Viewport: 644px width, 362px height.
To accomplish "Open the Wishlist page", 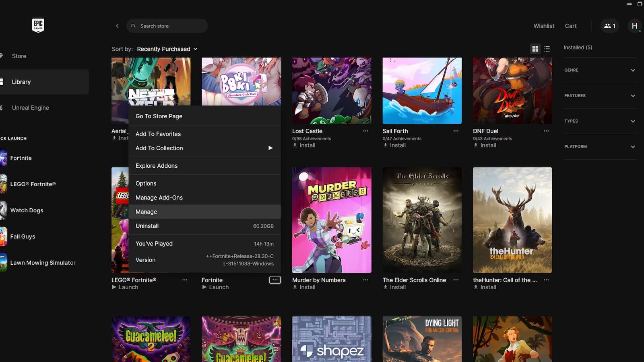I will coord(544,26).
